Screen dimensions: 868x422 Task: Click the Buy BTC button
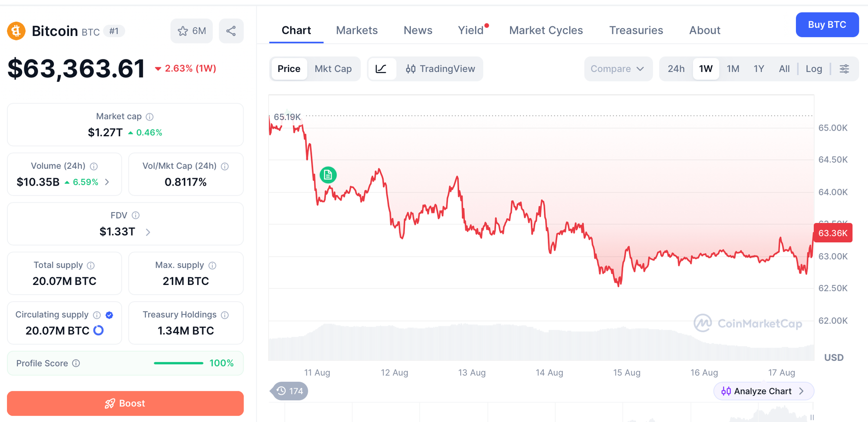click(x=827, y=25)
